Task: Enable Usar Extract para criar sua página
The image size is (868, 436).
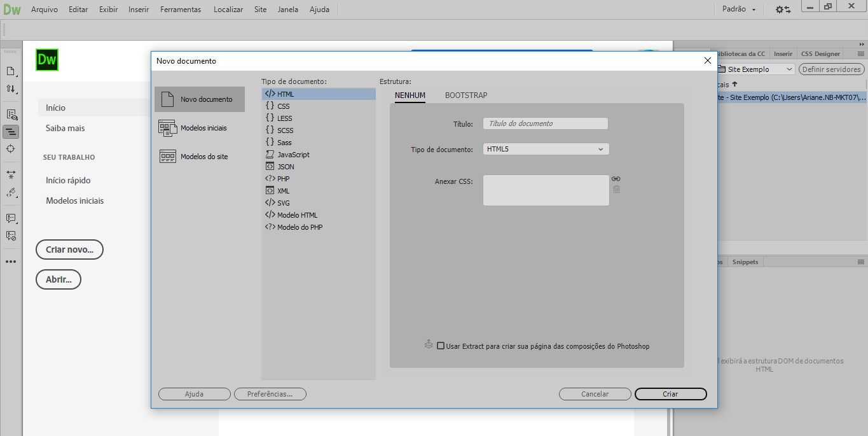Action: (x=441, y=346)
